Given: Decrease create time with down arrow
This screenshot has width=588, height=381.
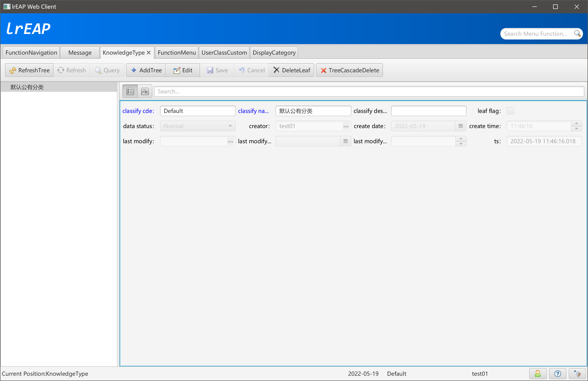Looking at the screenshot, I should click(576, 129).
